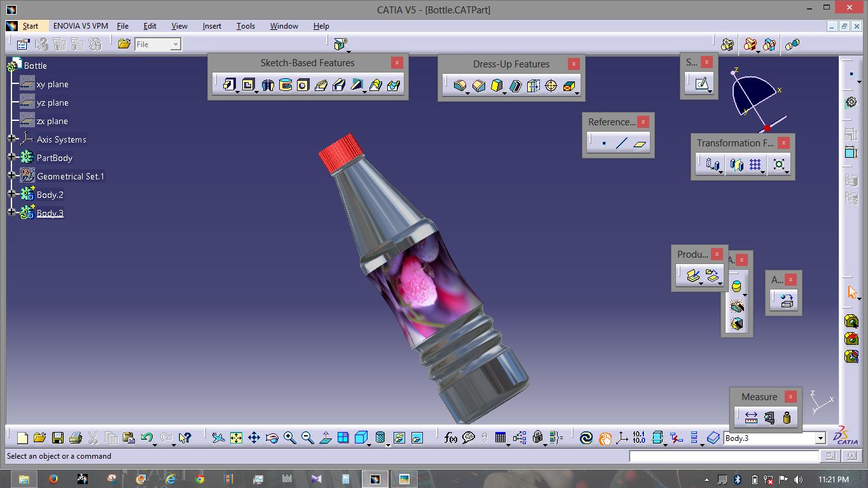This screenshot has height=488, width=868.
Task: Expand the Axis Systems tree node
Action: 11,138
